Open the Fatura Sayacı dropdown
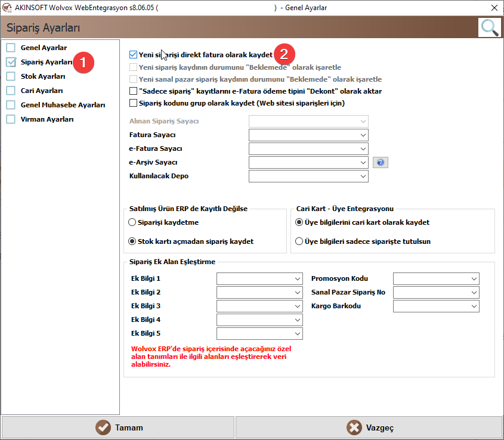The width and height of the screenshot is (504, 440). [308, 135]
